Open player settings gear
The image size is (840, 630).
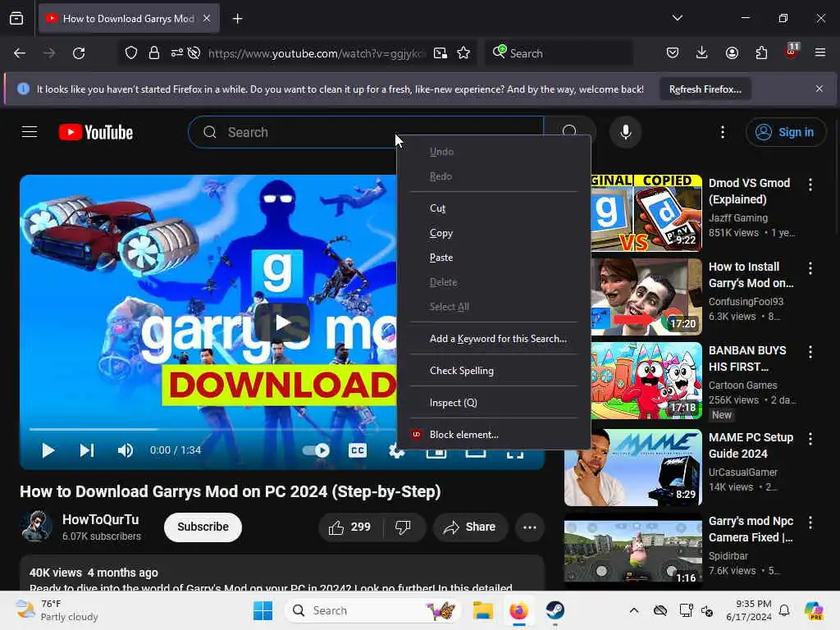(396, 451)
